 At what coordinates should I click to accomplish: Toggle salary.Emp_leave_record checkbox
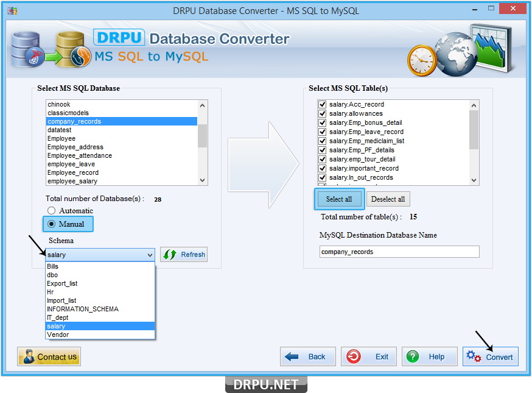point(323,132)
